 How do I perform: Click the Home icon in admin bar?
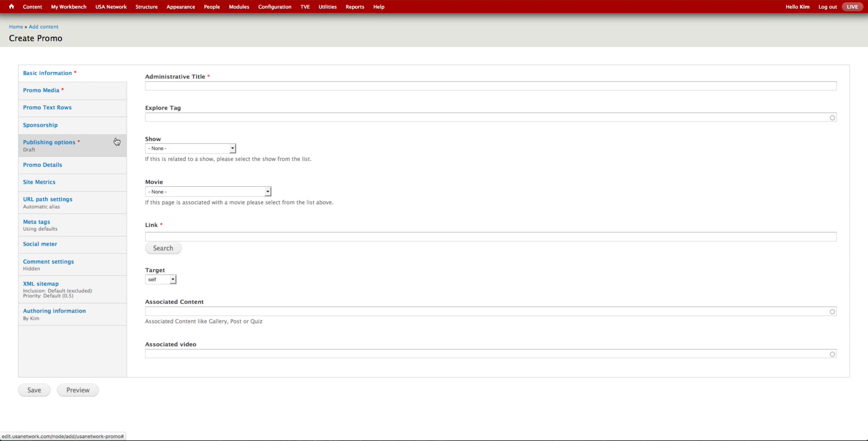click(11, 6)
